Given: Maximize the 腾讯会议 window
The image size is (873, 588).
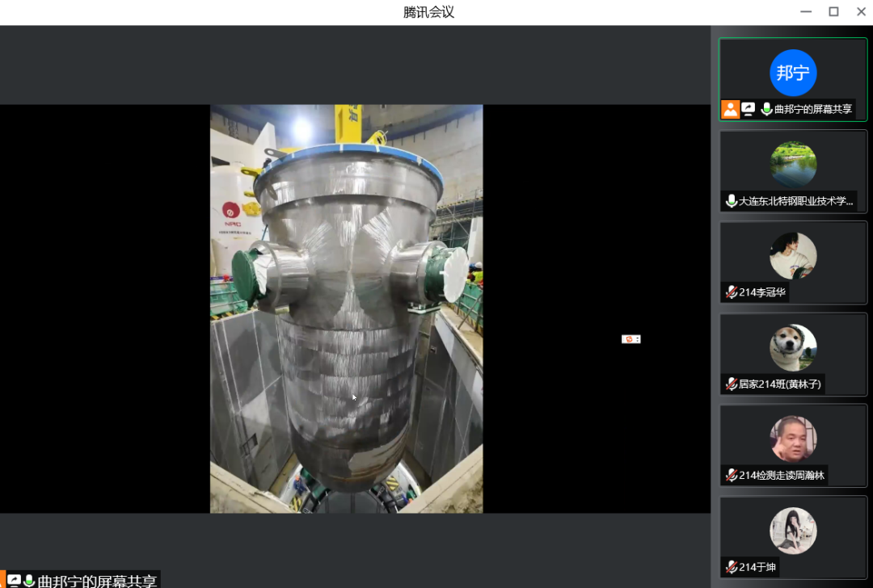Looking at the screenshot, I should point(833,11).
